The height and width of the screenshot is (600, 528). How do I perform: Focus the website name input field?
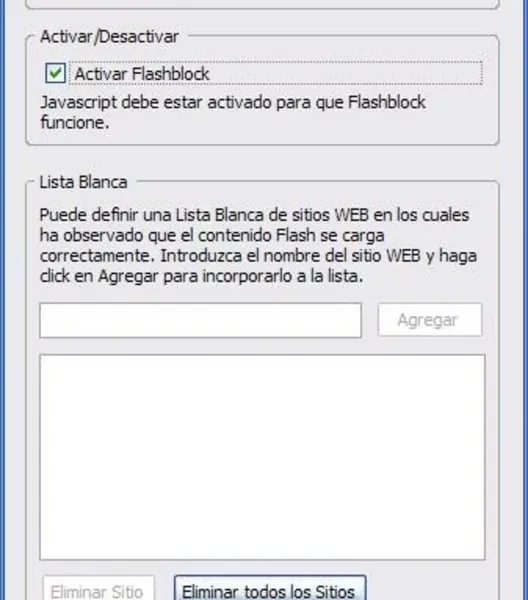(200, 320)
